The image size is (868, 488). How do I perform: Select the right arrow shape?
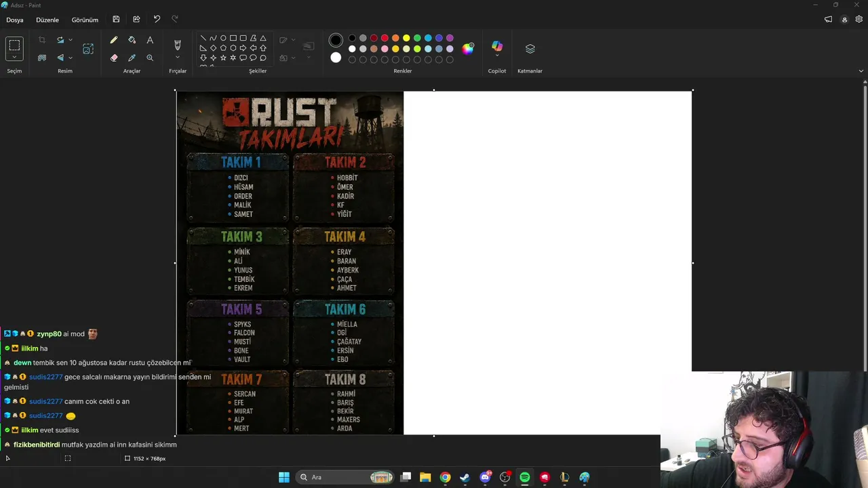(243, 48)
